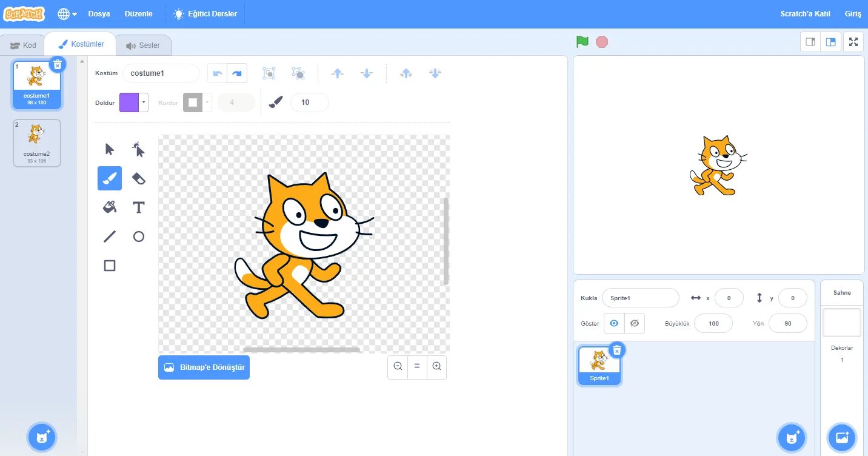Click the x position field
This screenshot has height=456, width=868.
click(729, 298)
